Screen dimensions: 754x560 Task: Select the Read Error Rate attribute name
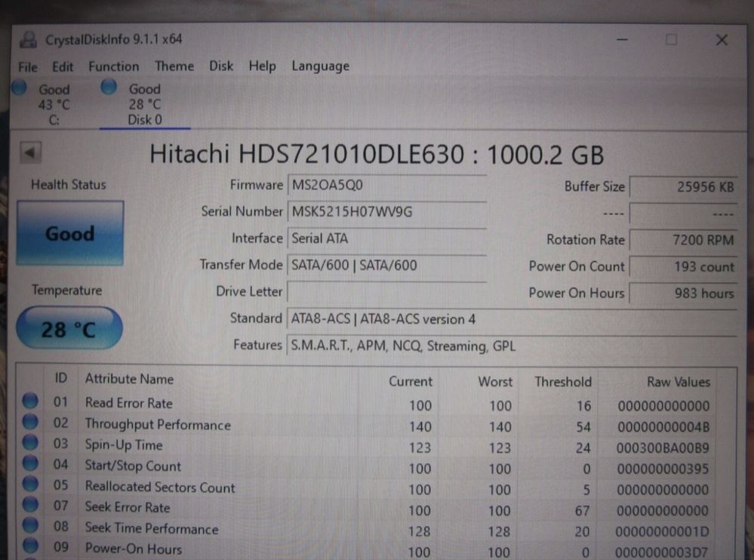coord(128,403)
